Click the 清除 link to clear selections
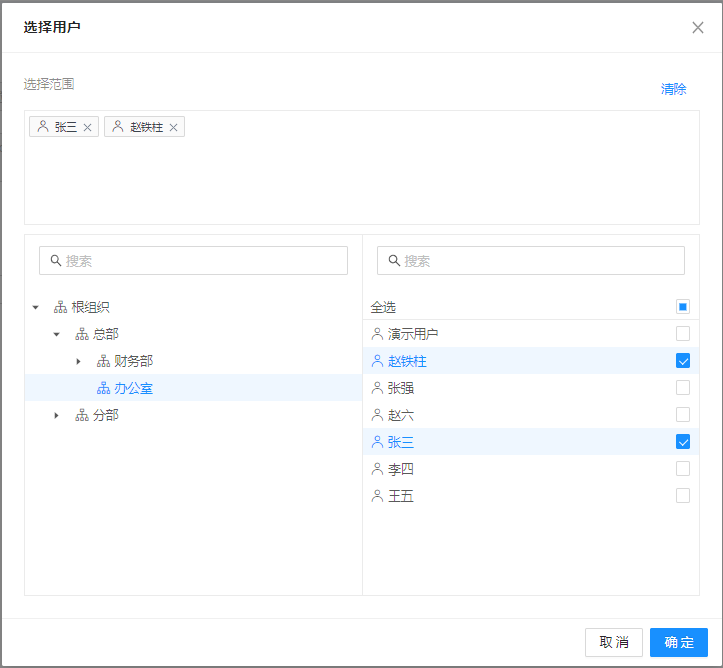Viewport: 723px width, 668px height. click(673, 89)
